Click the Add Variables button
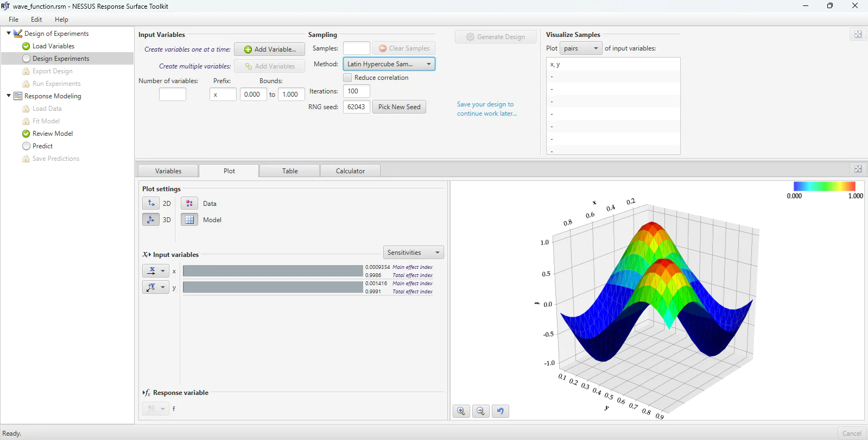This screenshot has width=868, height=440. pyautogui.click(x=269, y=66)
